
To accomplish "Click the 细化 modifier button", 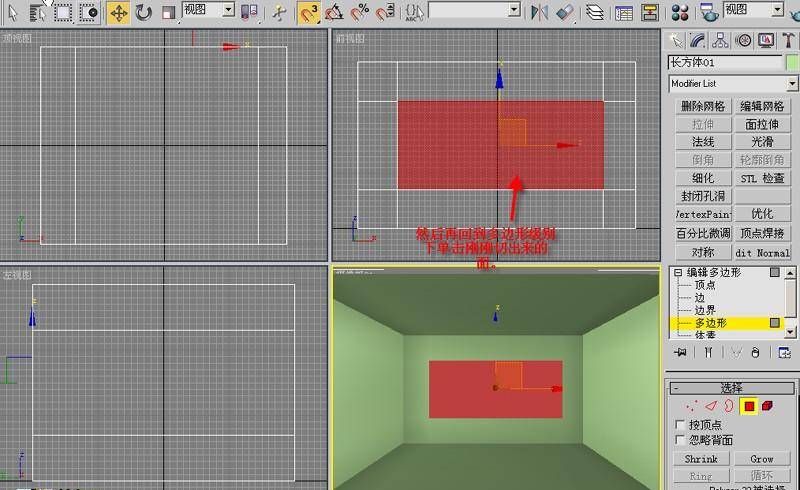I will [703, 178].
